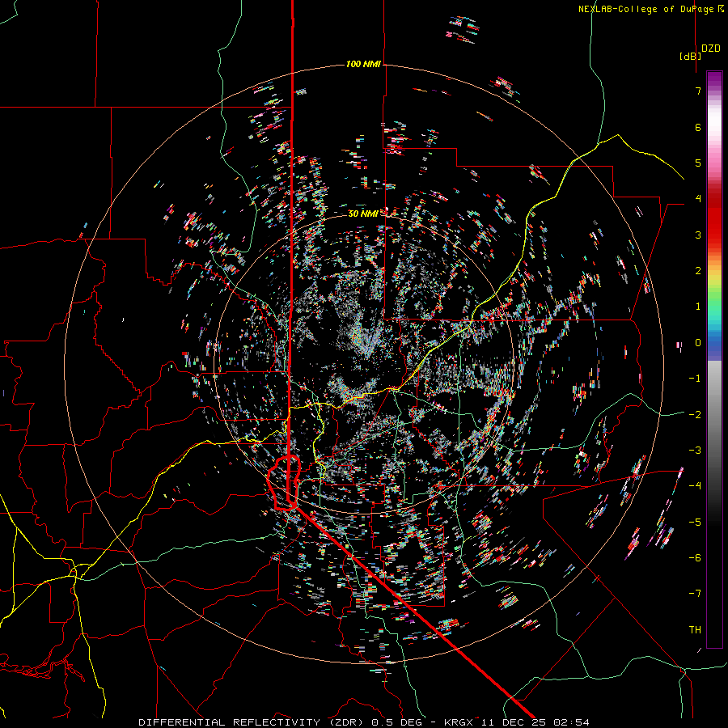Click the 0.5 DEG elevation text

pos(396,722)
